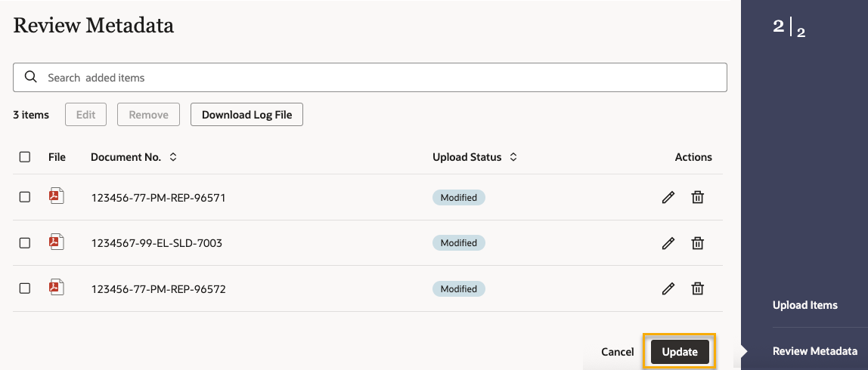Trash the 123456-77-PM-REP-96572 document
Viewport: 868px width, 370px height.
click(x=698, y=288)
